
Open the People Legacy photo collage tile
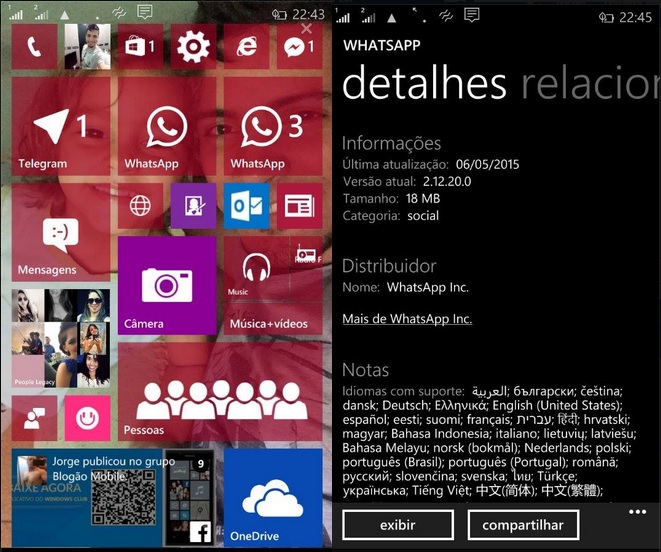[x=60, y=339]
